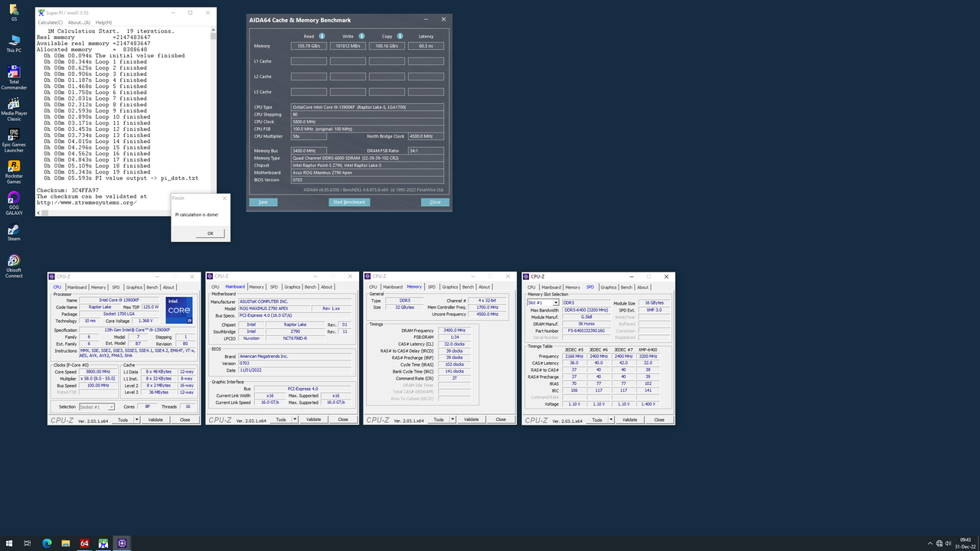Open This PC desktop icon
This screenshot has width=980, height=551.
(14, 43)
